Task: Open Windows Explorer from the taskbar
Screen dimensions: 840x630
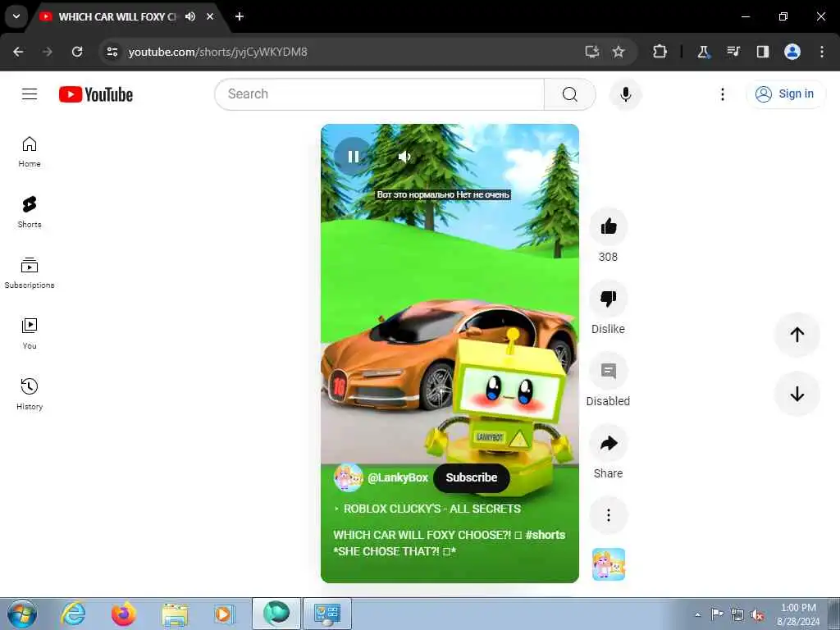Action: coord(174,614)
